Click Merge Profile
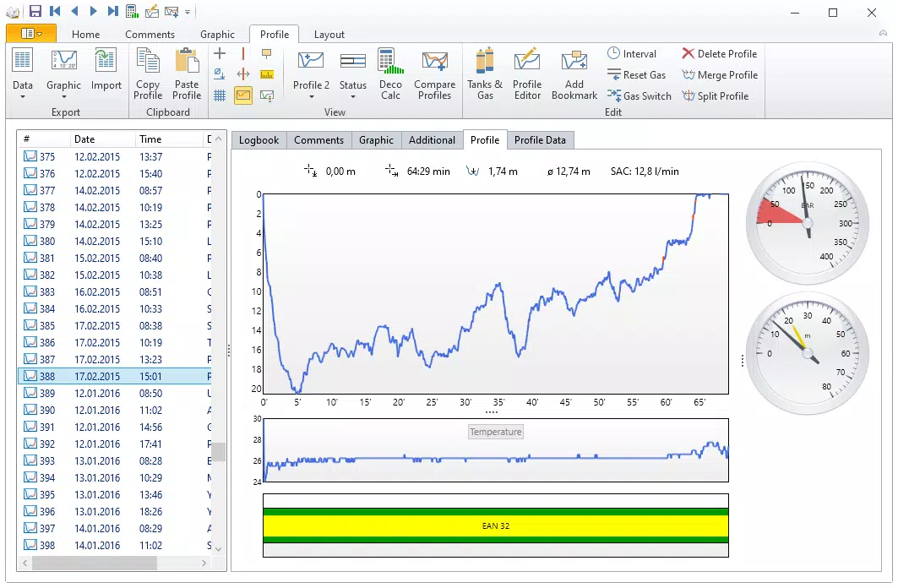The width and height of the screenshot is (898, 588). (719, 75)
